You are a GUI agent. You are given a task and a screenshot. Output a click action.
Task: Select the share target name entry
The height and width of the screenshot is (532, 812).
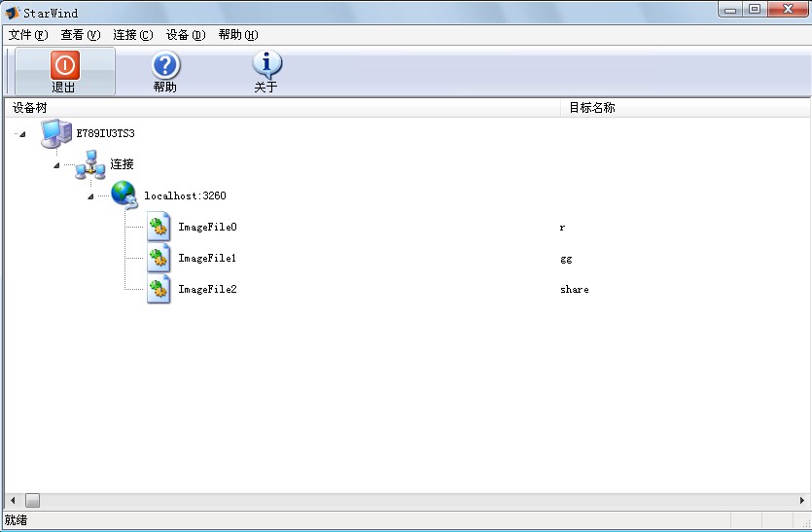coord(575,290)
